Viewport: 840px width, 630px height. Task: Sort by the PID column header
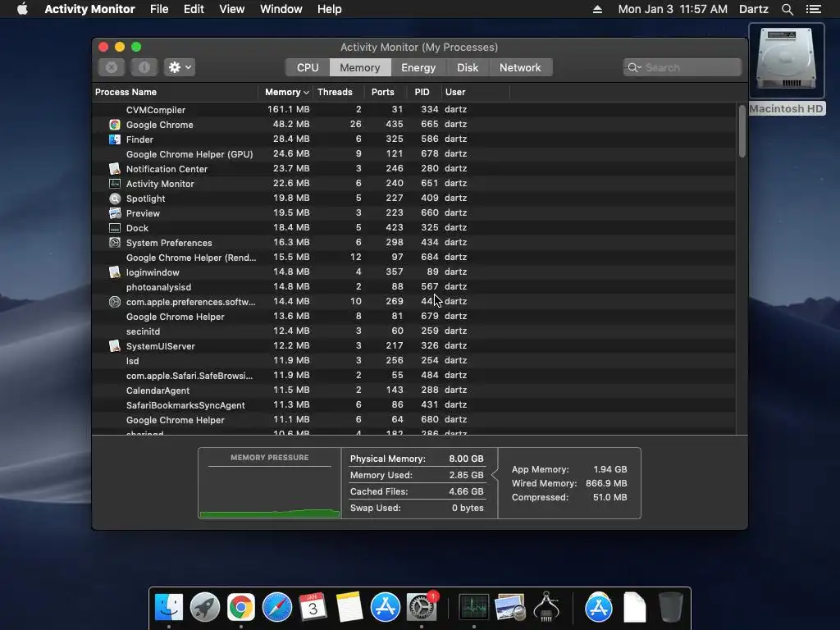422,92
